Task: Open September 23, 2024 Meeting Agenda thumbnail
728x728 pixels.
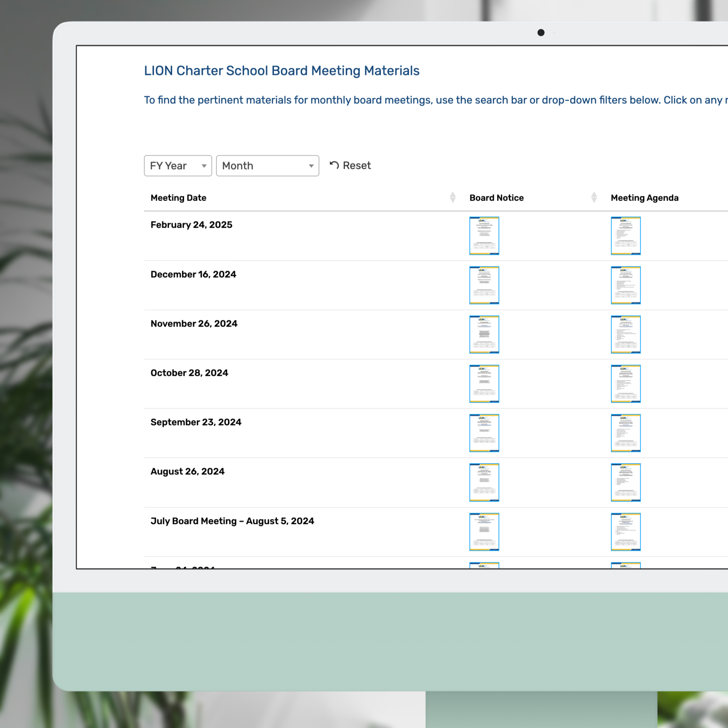Action: pyautogui.click(x=625, y=433)
